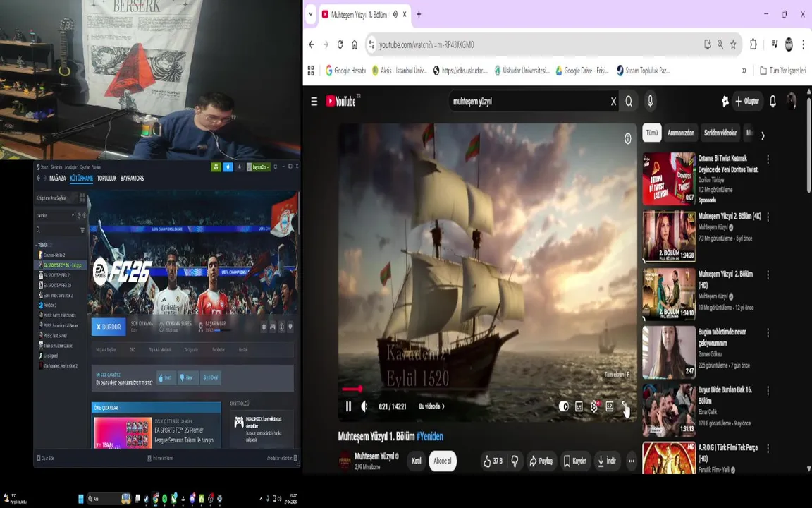Click the YouTube search magnifier button
The width and height of the screenshot is (812, 508).
click(x=629, y=102)
